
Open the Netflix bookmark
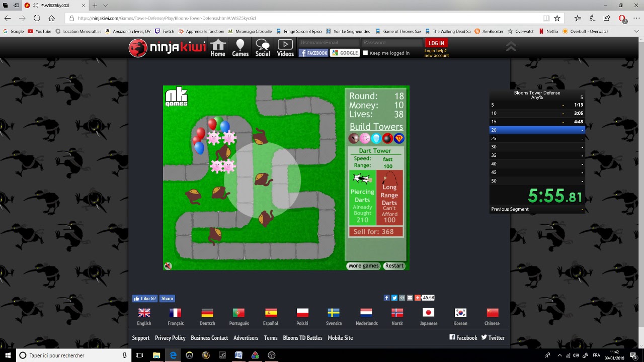coord(548,31)
